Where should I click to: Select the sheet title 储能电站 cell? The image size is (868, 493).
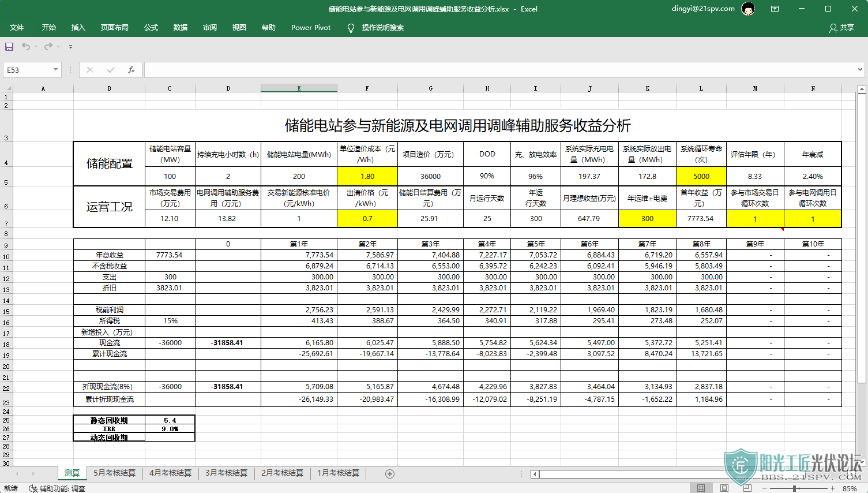coord(457,125)
